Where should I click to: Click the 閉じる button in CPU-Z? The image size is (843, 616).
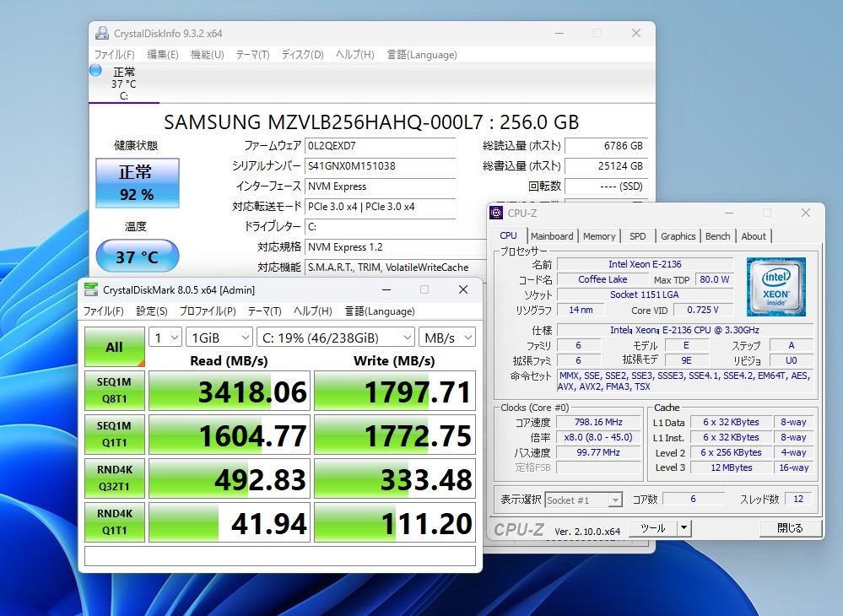point(791,528)
